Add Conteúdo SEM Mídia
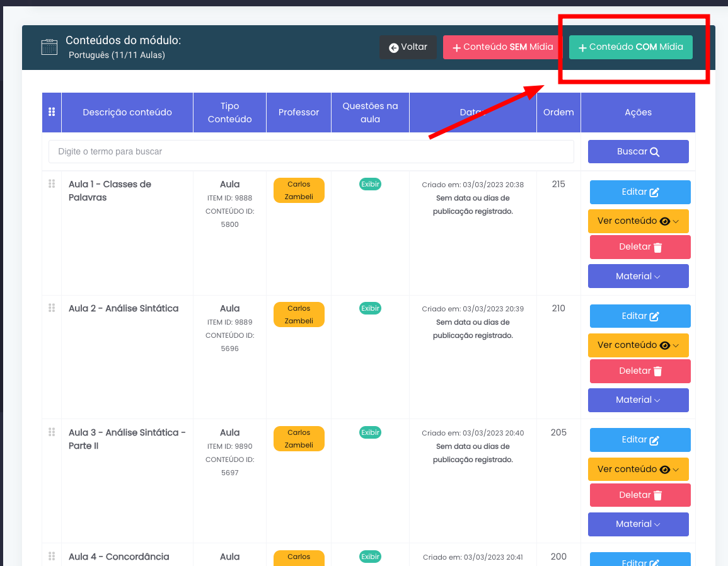 coord(502,47)
